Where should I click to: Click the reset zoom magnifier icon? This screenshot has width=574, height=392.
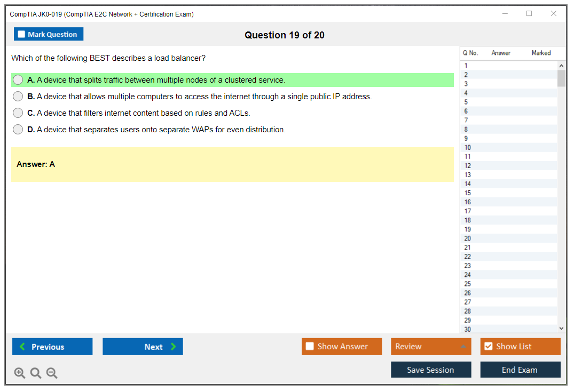coord(36,373)
